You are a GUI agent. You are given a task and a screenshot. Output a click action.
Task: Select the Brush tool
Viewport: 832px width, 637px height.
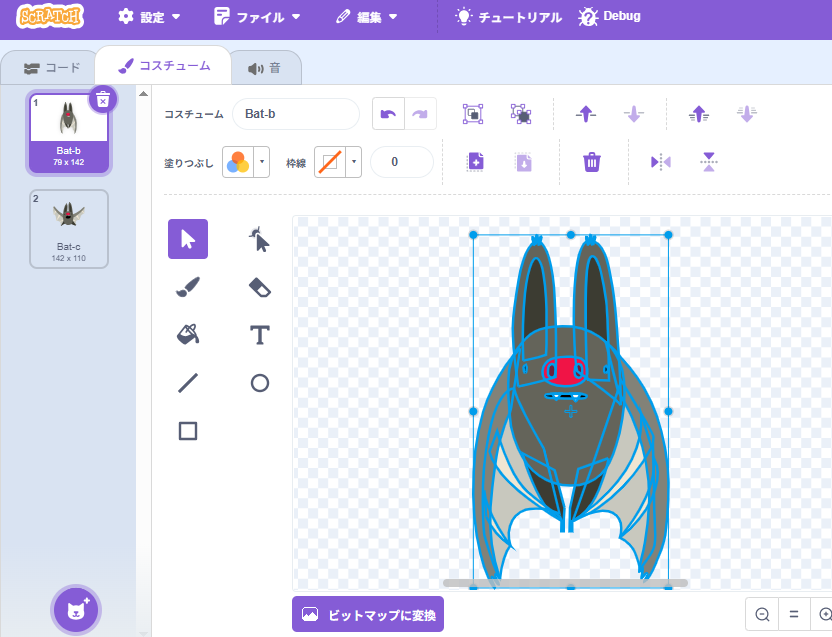188,287
